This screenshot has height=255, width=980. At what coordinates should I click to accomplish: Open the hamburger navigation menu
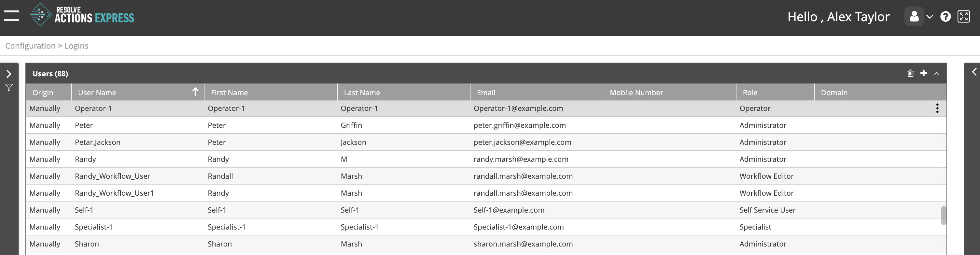[11, 16]
